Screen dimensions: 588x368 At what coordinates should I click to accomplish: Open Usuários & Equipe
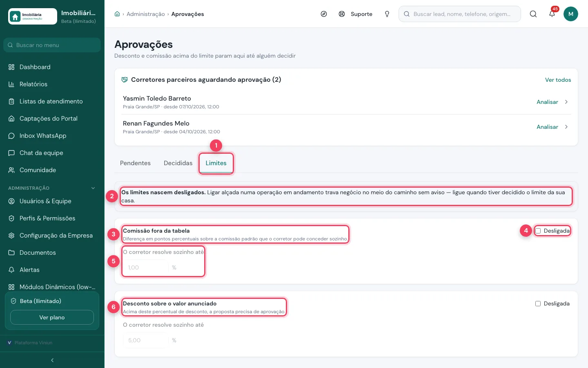tap(52, 201)
